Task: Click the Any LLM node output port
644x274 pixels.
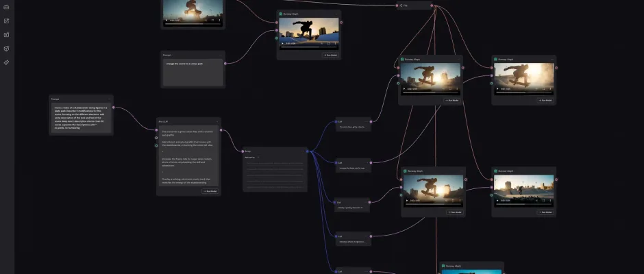Action: [x=221, y=130]
